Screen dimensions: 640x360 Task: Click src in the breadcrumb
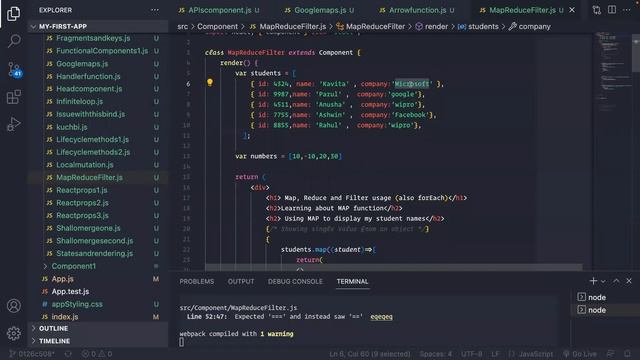[x=182, y=27]
